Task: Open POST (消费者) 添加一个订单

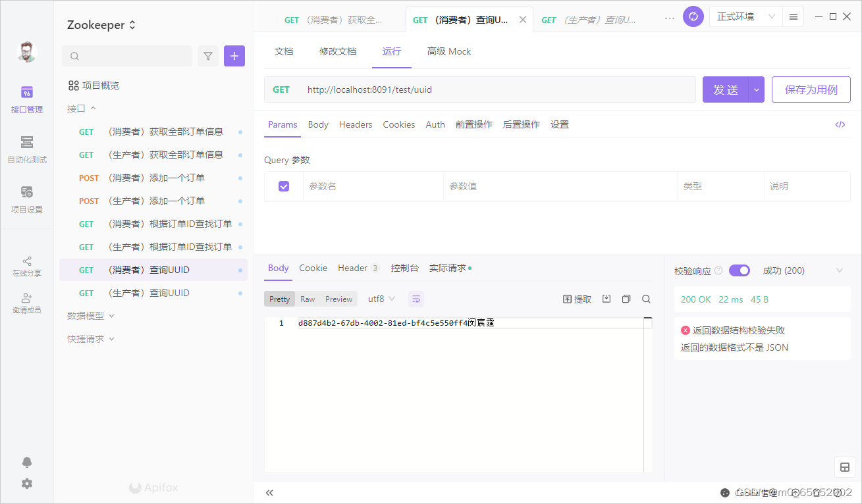Action: [x=153, y=178]
